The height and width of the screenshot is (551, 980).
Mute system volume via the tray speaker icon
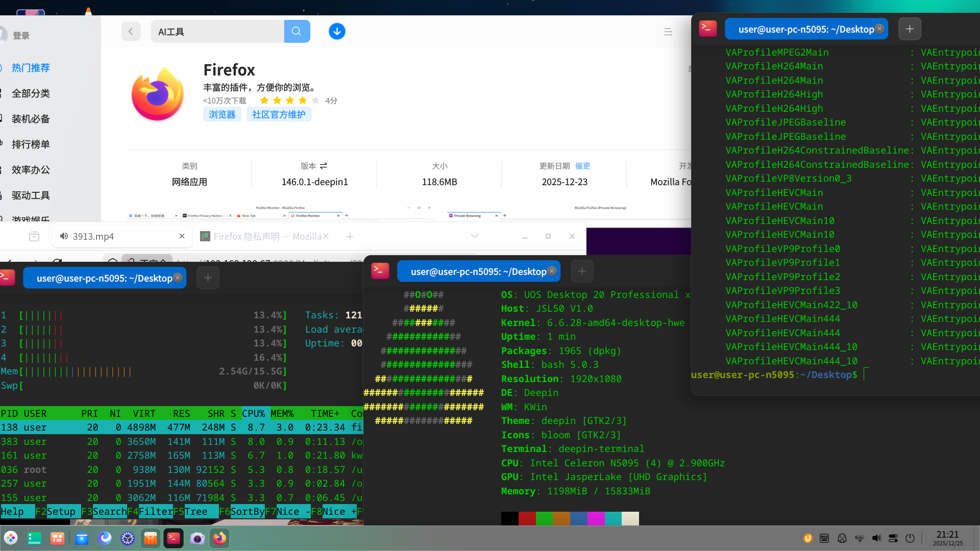pyautogui.click(x=876, y=538)
